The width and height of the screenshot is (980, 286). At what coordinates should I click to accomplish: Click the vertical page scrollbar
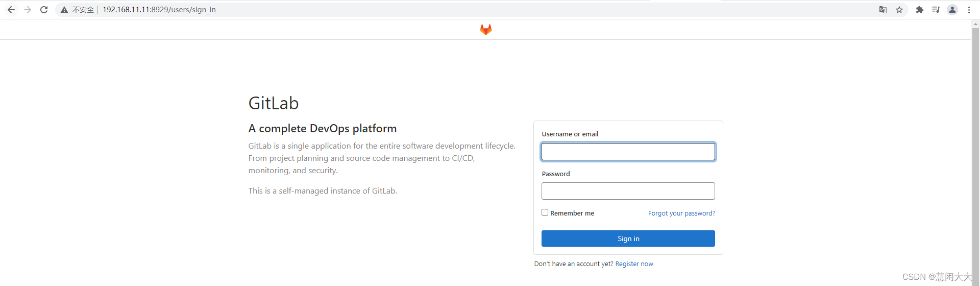(975, 153)
